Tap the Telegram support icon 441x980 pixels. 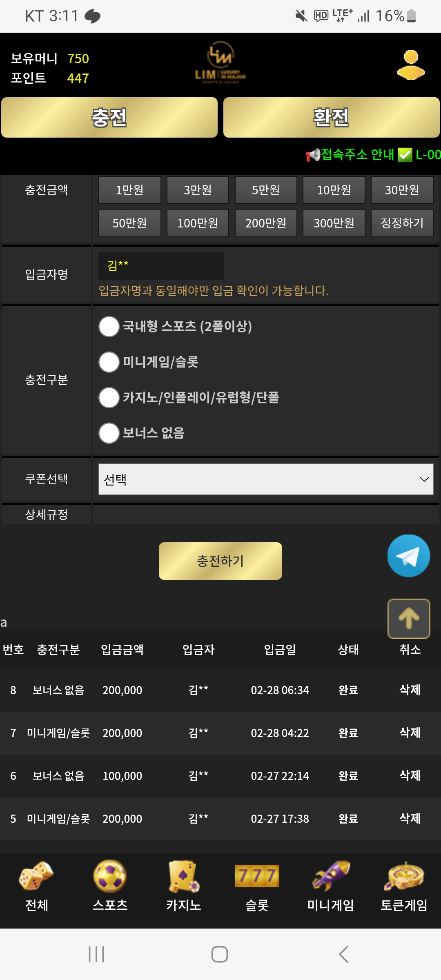pos(408,556)
